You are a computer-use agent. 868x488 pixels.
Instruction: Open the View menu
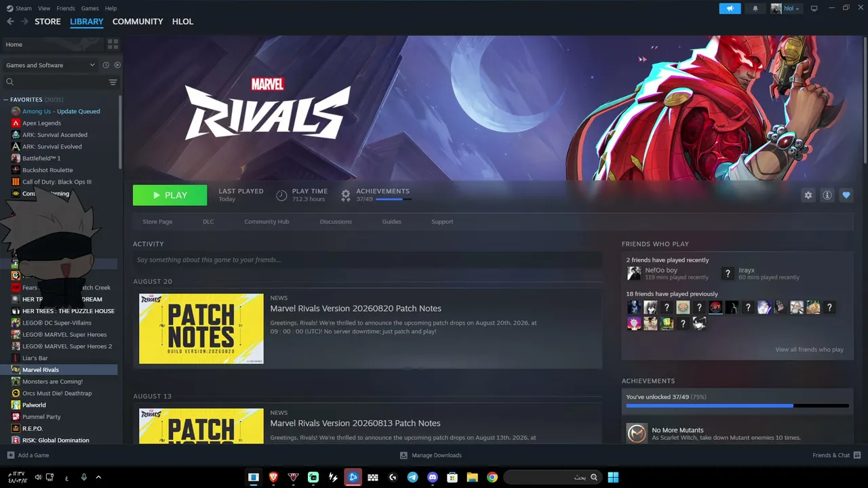44,8
